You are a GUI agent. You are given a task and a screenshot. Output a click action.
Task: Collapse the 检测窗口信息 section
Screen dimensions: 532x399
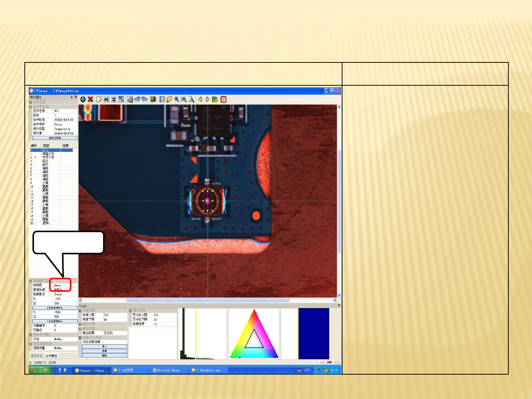[x=31, y=281]
